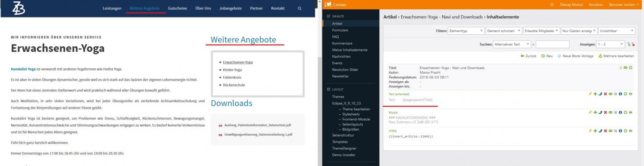The image size is (644, 166).
Task: Move the Modul element with blue arrow icon
Action: coord(600,112)
